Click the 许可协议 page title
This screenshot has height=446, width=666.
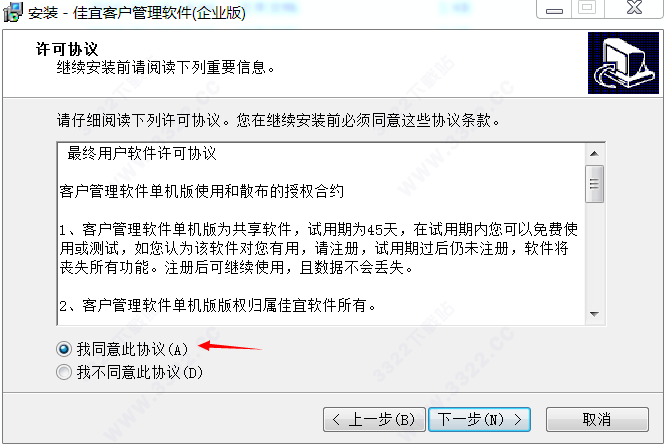[x=67, y=49]
